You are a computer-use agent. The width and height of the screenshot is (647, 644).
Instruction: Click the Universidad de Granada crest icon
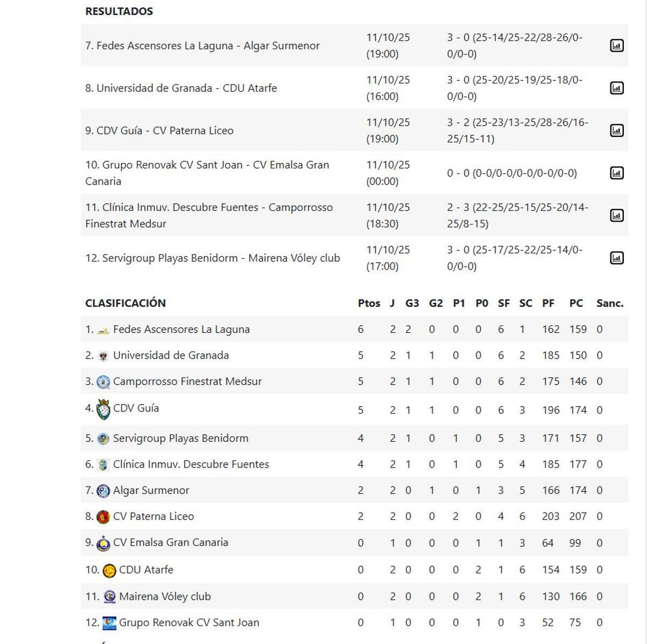pyautogui.click(x=102, y=355)
